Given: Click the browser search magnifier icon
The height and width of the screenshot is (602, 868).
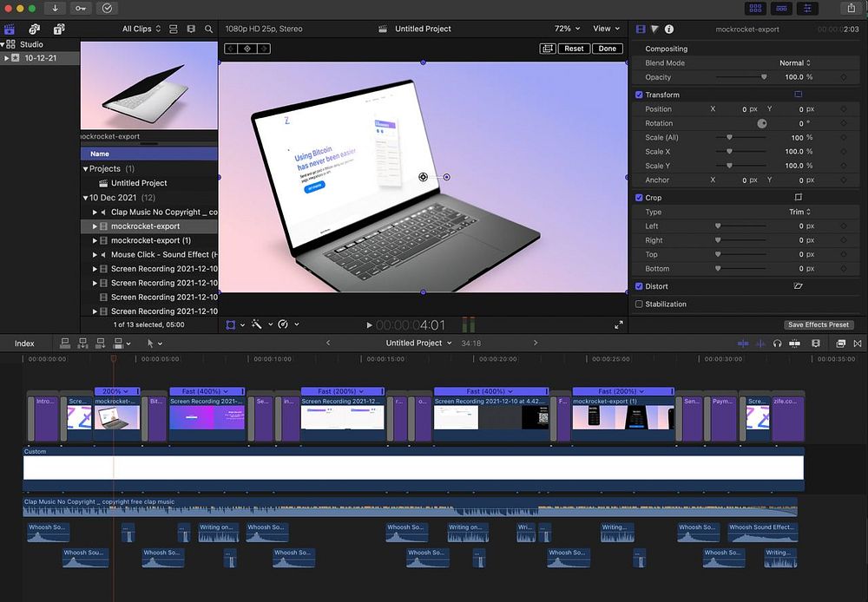Looking at the screenshot, I should pyautogui.click(x=209, y=29).
